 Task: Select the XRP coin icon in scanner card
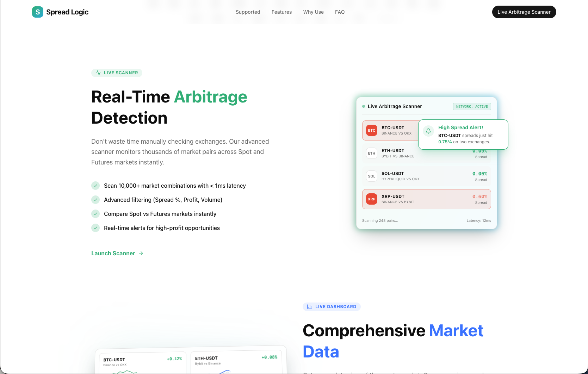371,199
